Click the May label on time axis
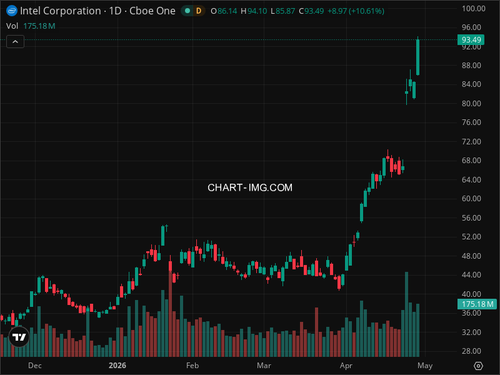The width and height of the screenshot is (500, 375). [425, 366]
